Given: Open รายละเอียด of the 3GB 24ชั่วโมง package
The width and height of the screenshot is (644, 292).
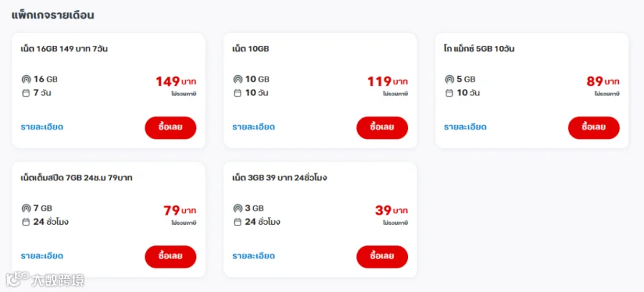Looking at the screenshot, I should [253, 256].
